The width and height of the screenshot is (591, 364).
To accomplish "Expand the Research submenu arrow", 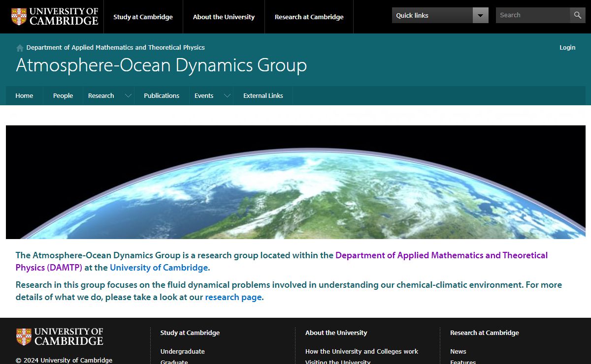I will pyautogui.click(x=128, y=96).
